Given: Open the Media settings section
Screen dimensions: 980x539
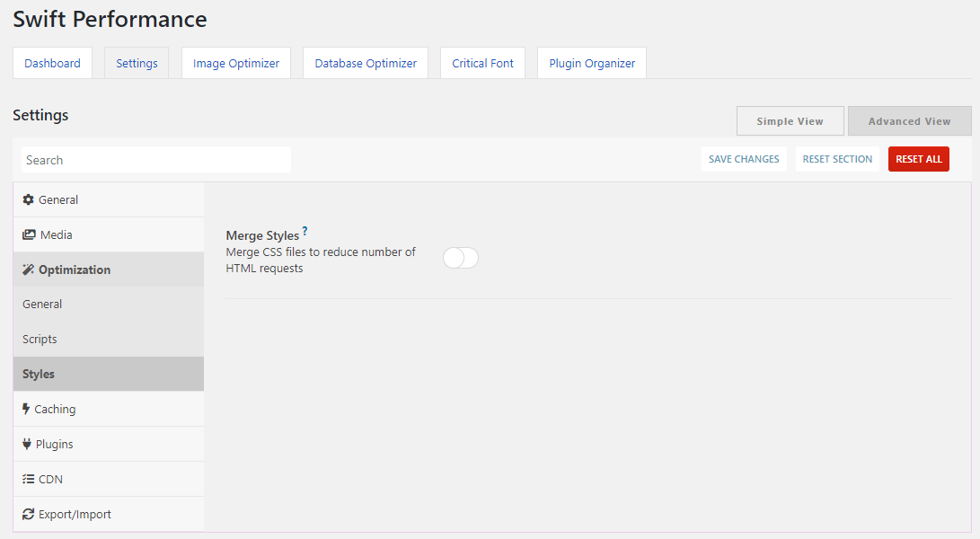Looking at the screenshot, I should pos(109,234).
